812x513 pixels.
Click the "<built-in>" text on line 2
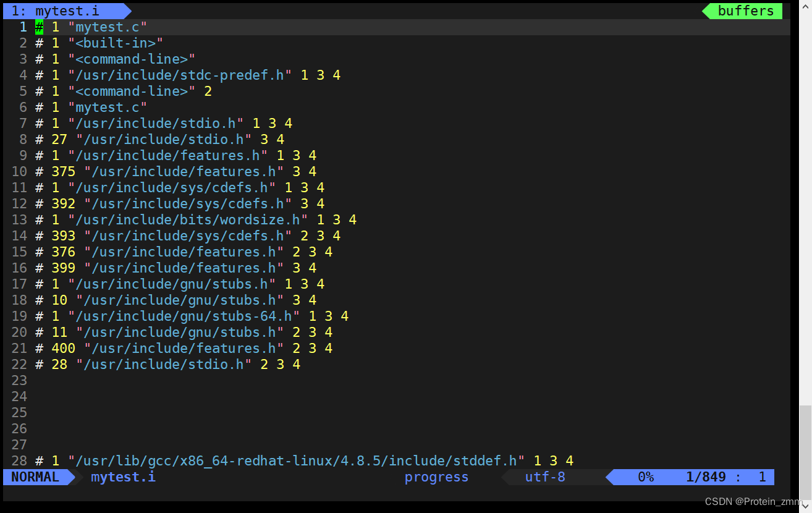116,43
